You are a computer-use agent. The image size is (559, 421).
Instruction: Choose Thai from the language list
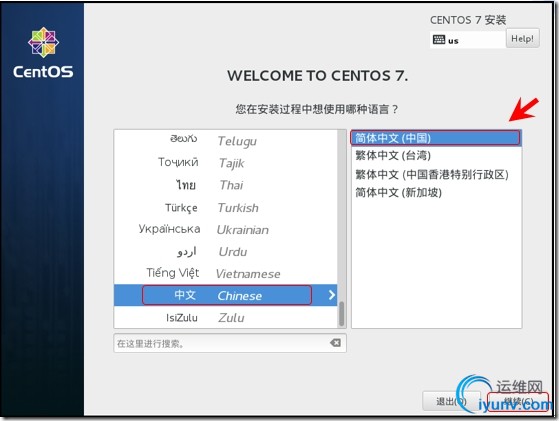[225, 185]
